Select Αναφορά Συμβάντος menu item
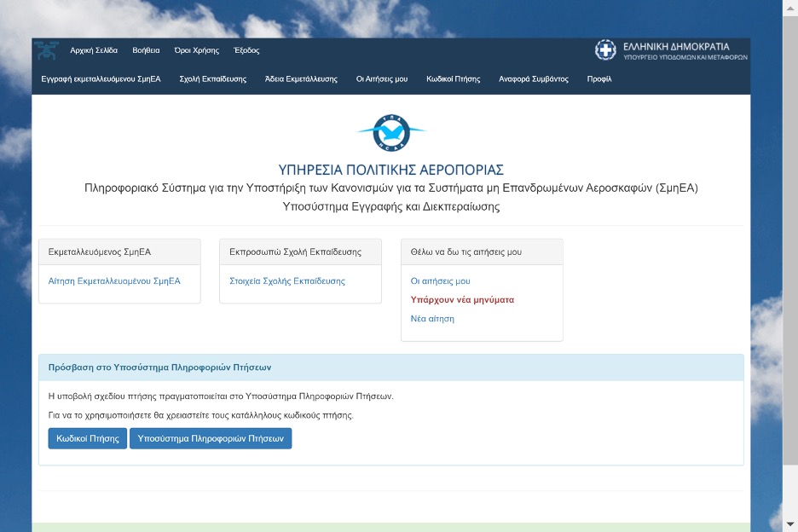The height and width of the screenshot is (532, 798). (x=534, y=79)
